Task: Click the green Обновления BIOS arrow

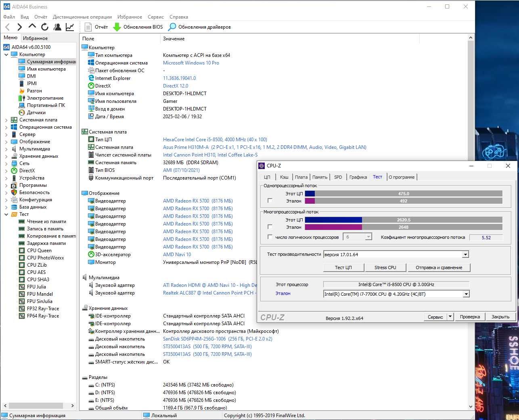Action: click(117, 27)
